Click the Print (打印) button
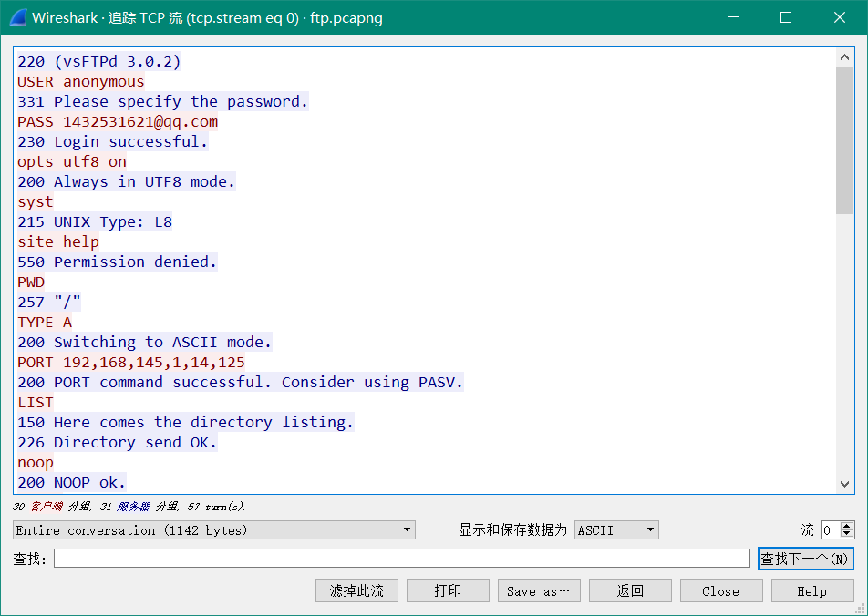The height and width of the screenshot is (616, 868). click(448, 590)
